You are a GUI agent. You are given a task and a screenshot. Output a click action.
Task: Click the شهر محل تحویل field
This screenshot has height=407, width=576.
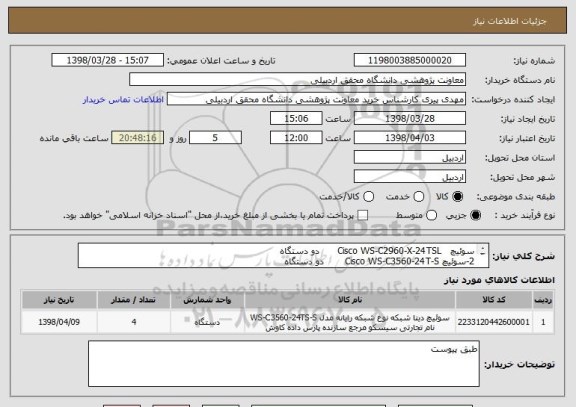click(x=410, y=177)
